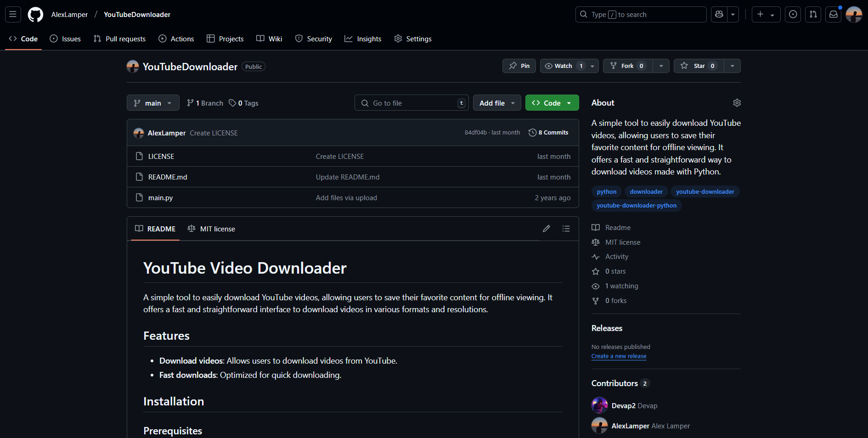868x438 pixels.
Task: Open README.md file
Action: (168, 177)
